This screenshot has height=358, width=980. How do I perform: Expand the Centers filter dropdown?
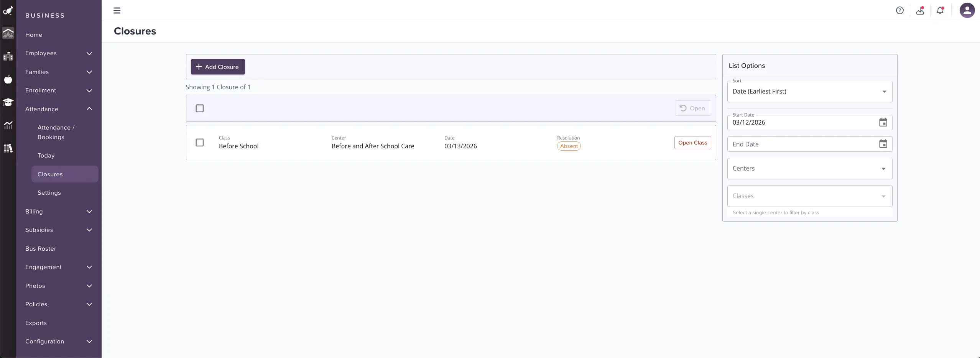(810, 169)
